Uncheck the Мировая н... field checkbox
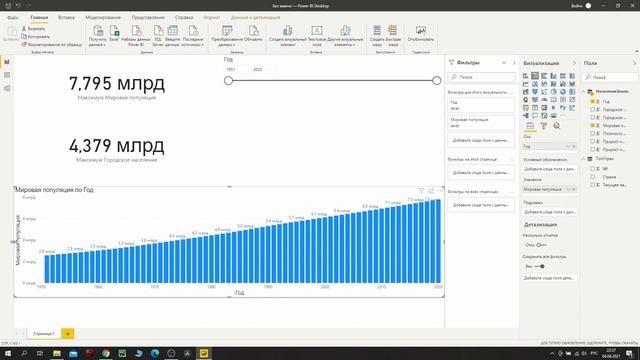Image resolution: width=640 pixels, height=360 pixels. [592, 125]
